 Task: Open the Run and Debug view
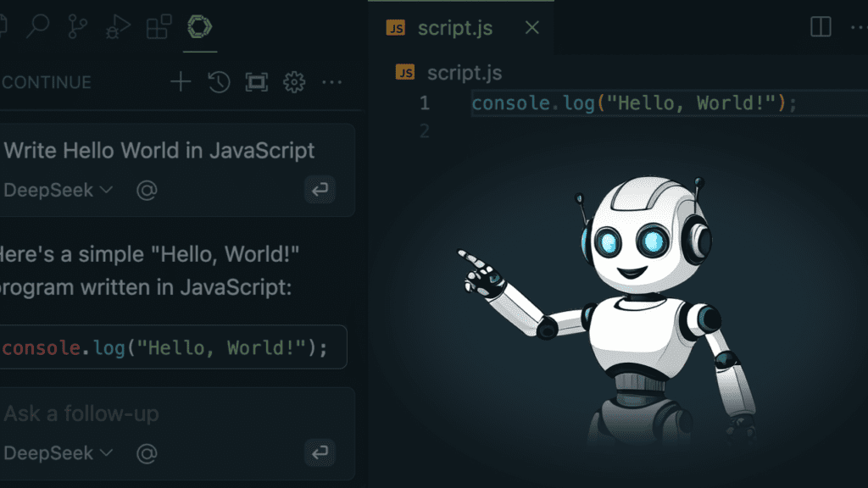[x=117, y=28]
